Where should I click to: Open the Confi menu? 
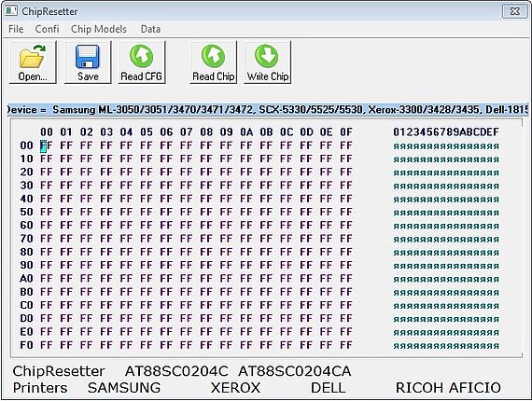click(47, 29)
